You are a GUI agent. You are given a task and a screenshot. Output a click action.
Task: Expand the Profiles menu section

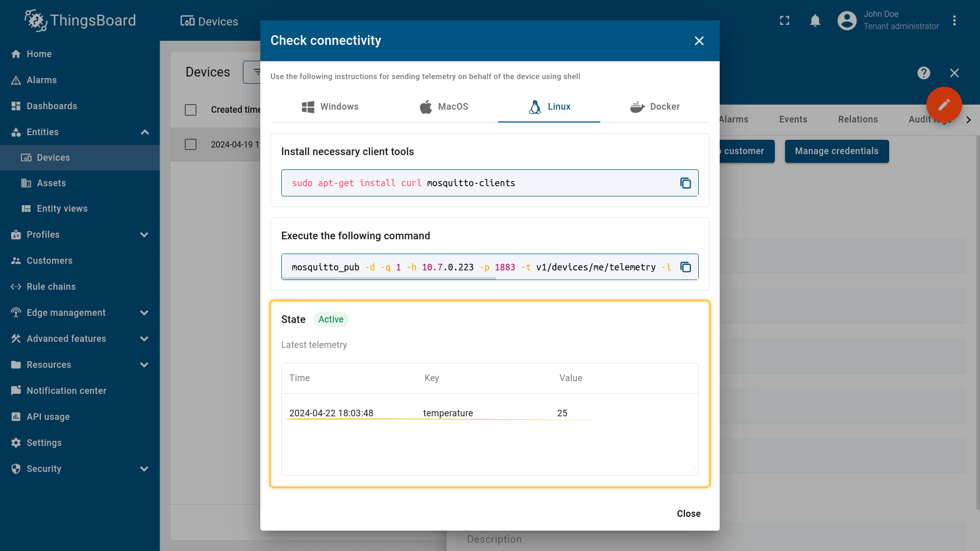pos(144,235)
